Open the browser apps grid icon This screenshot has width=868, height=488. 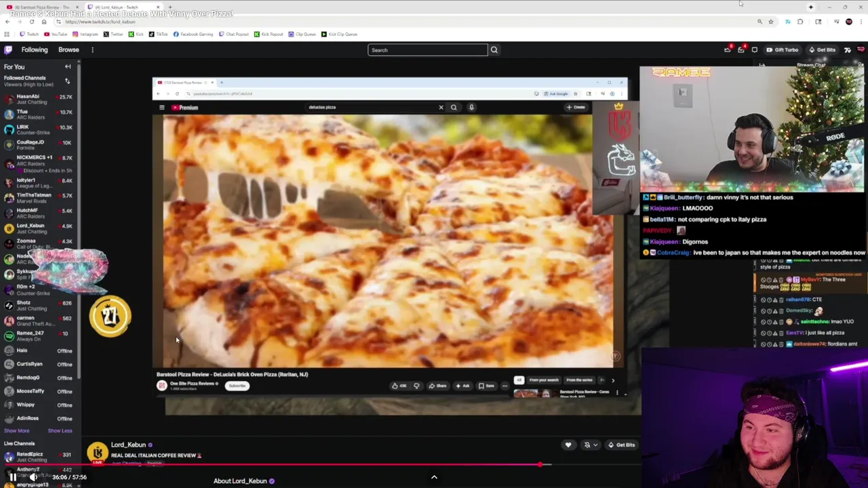pyautogui.click(x=7, y=34)
